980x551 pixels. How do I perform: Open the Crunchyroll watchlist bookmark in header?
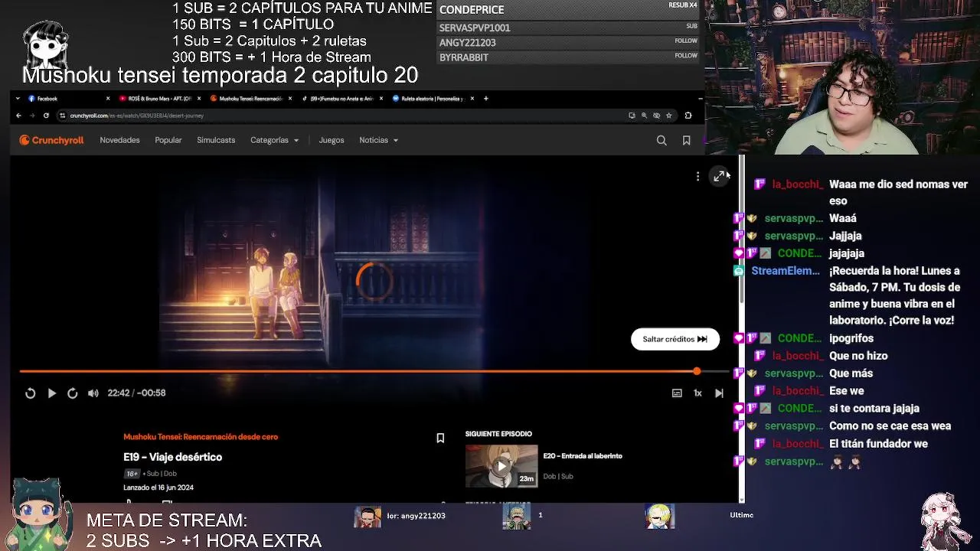(686, 140)
